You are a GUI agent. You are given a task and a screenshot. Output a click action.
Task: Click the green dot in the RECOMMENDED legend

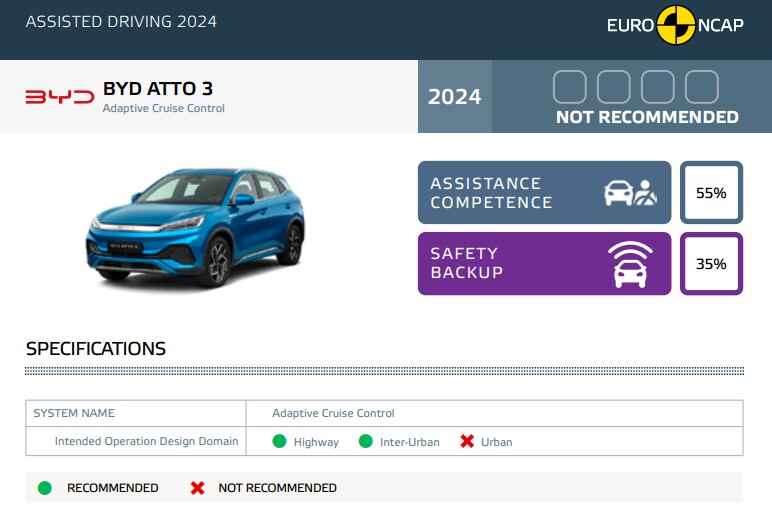(x=45, y=488)
